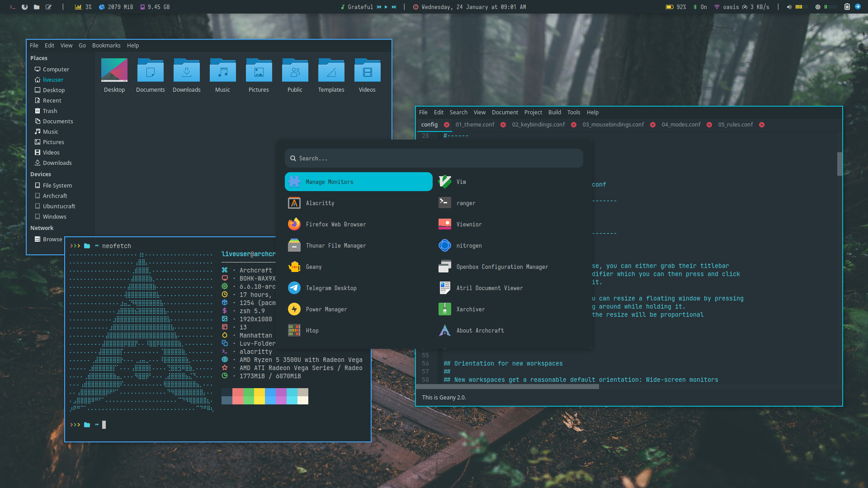Screen dimensions: 868x488
Task: Click the terminal icon in top bar
Action: click(13, 7)
